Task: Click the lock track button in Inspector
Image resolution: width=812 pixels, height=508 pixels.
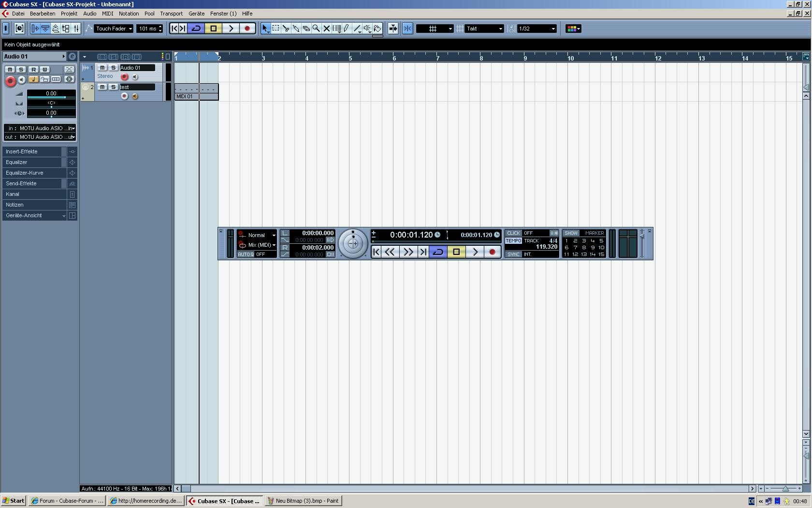Action: point(44,79)
